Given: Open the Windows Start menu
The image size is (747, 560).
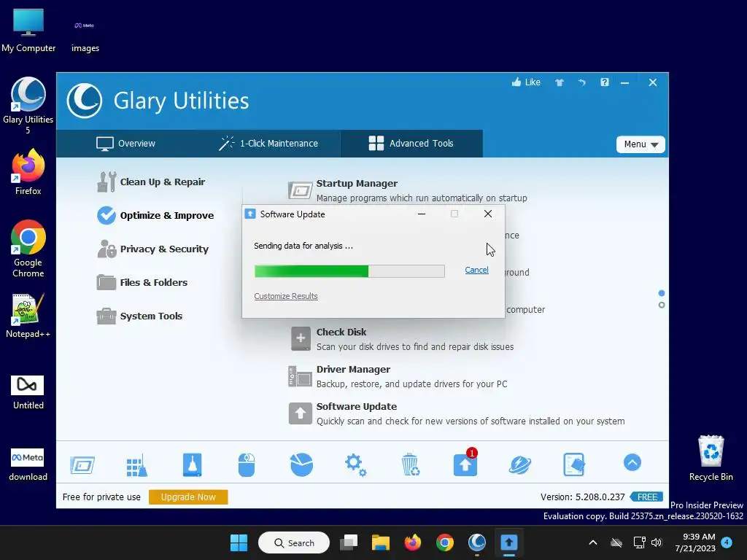Looking at the screenshot, I should (239, 542).
